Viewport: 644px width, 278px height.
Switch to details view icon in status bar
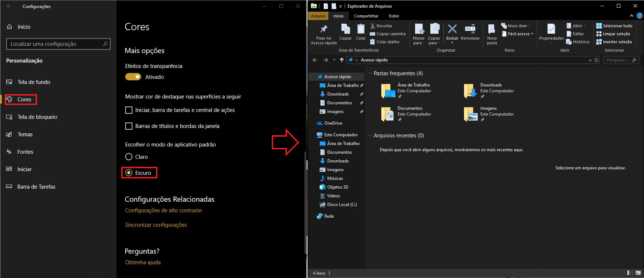coord(630,273)
